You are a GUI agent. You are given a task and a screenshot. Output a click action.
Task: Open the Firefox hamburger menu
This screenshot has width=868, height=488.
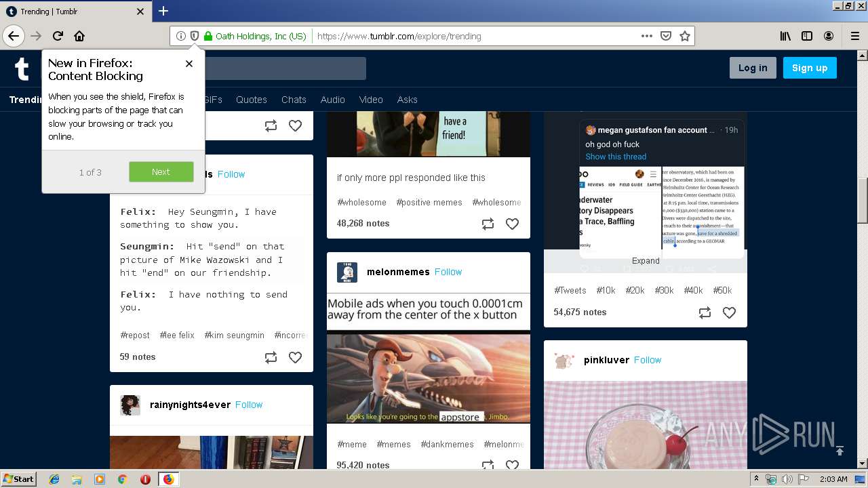[854, 36]
